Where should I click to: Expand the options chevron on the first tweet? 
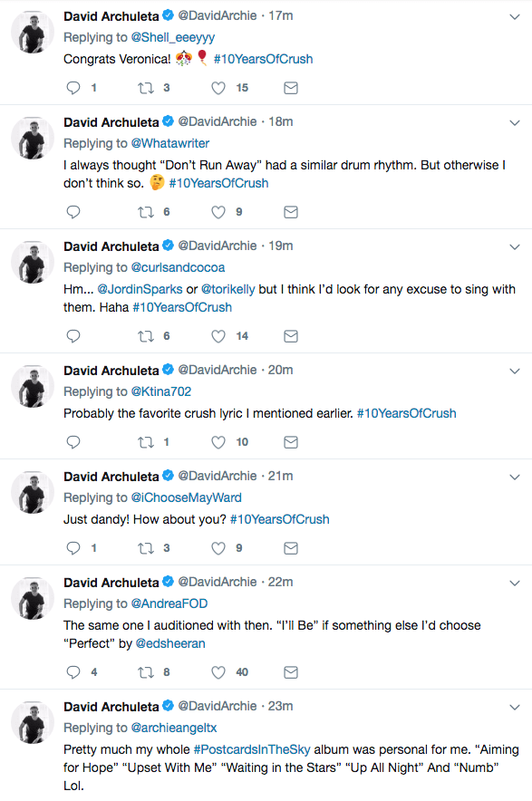[515, 15]
